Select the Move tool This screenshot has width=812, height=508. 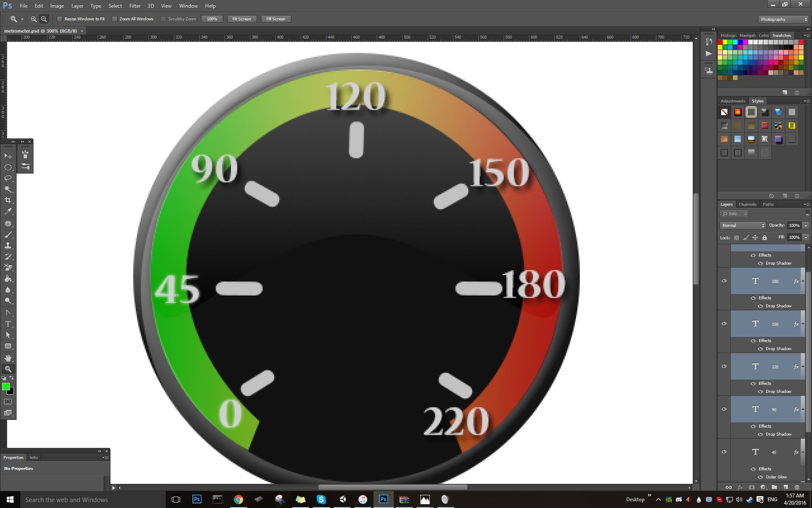(8, 156)
